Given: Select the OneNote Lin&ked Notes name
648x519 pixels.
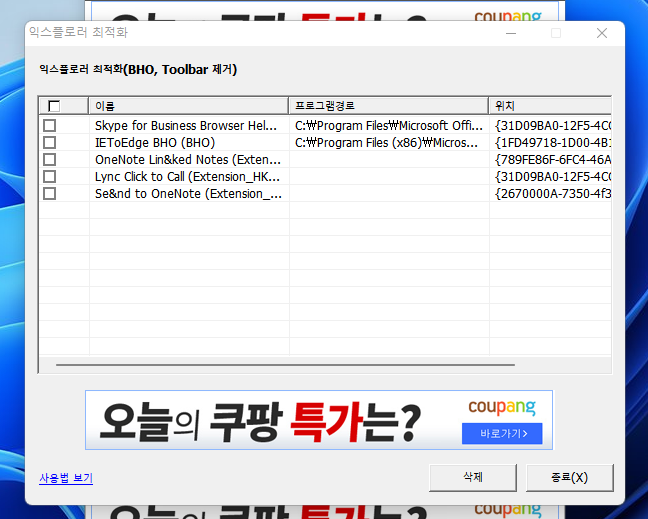Looking at the screenshot, I should (188, 160).
